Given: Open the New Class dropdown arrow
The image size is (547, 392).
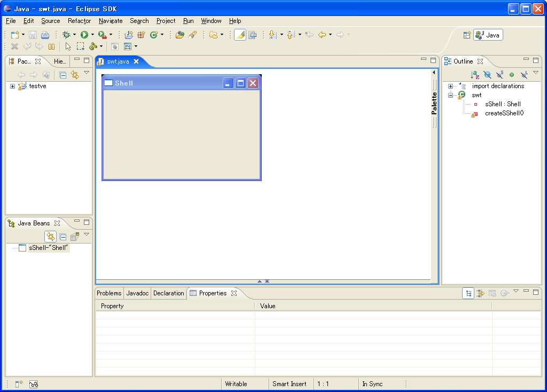Looking at the screenshot, I should (x=162, y=35).
